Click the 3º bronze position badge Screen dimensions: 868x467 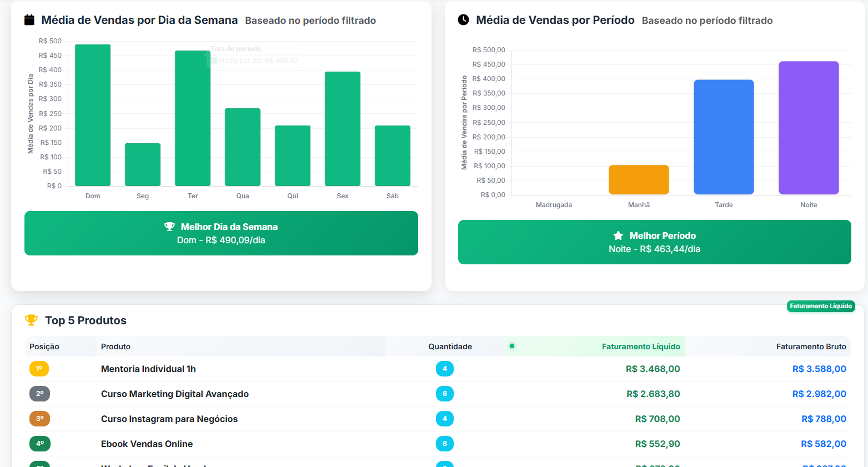click(39, 419)
